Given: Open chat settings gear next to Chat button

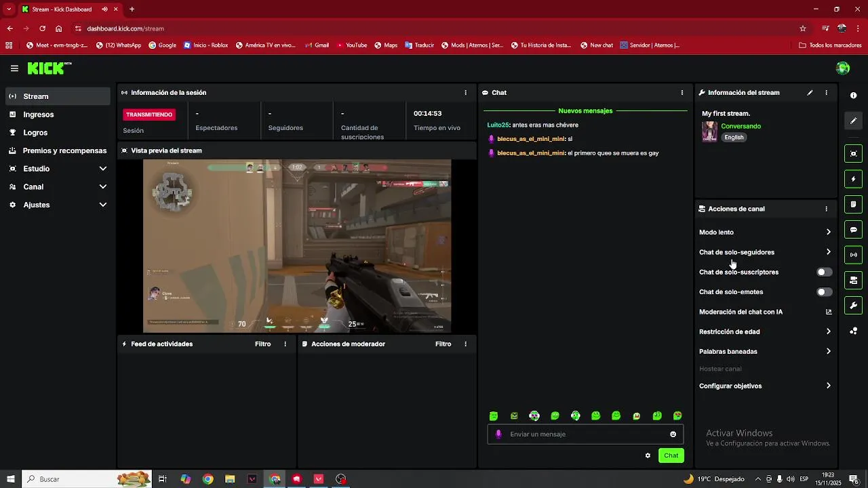Looking at the screenshot, I should (x=648, y=455).
